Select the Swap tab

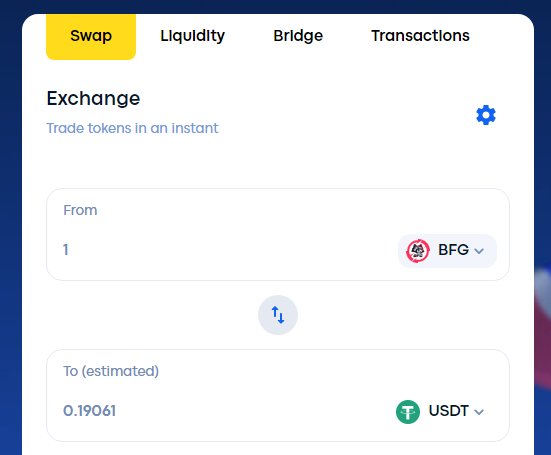(91, 37)
